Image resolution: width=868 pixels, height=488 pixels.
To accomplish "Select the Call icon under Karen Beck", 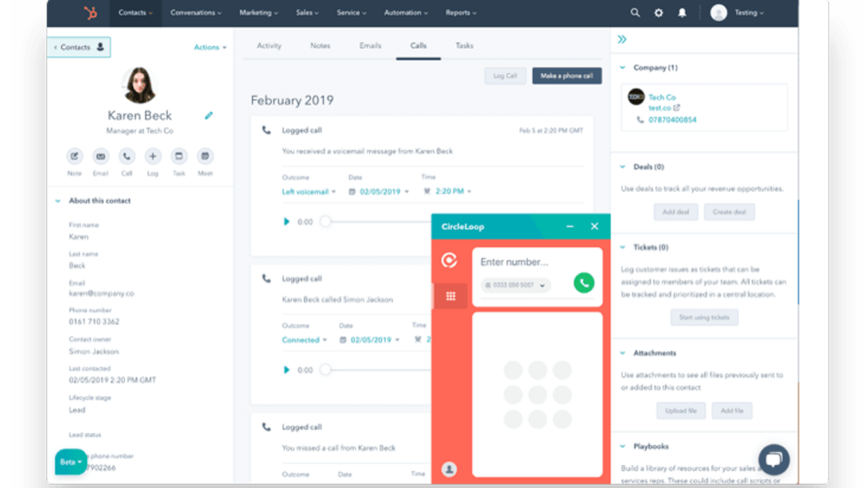I will (x=126, y=157).
